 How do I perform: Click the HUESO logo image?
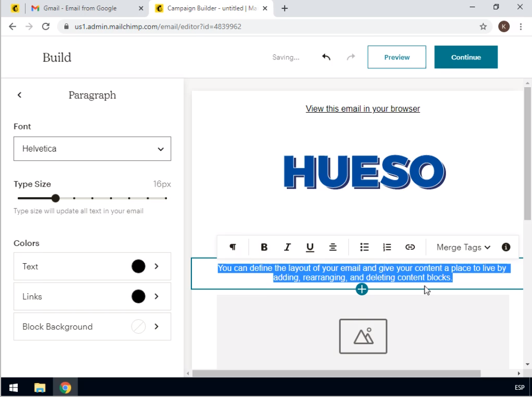click(364, 172)
